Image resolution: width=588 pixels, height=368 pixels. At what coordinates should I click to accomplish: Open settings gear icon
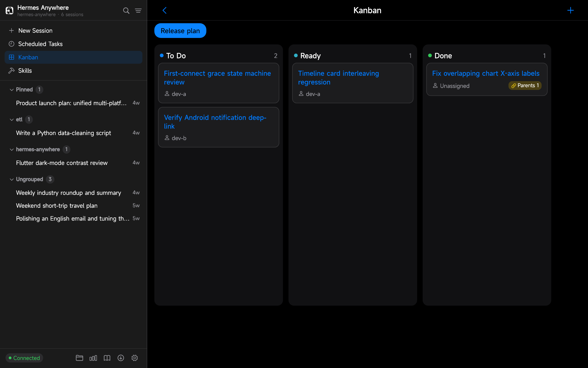pos(135,358)
